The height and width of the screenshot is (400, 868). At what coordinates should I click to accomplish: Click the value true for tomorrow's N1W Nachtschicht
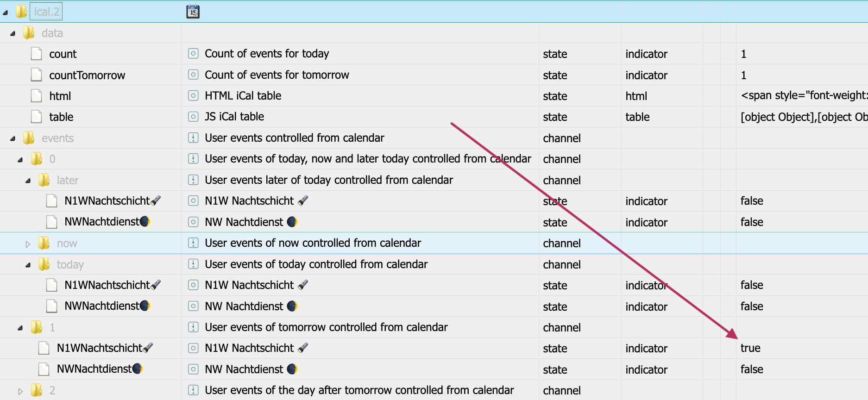click(750, 348)
